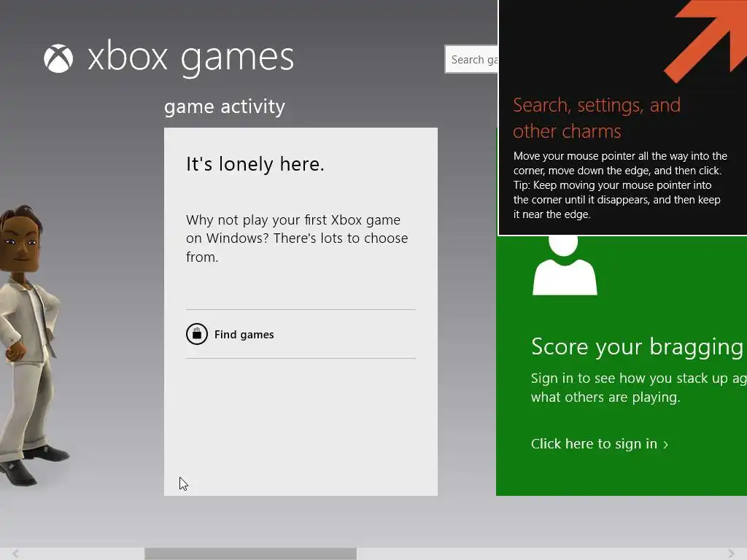Click the Xbox logo icon
The height and width of the screenshot is (560, 747).
pyautogui.click(x=58, y=58)
